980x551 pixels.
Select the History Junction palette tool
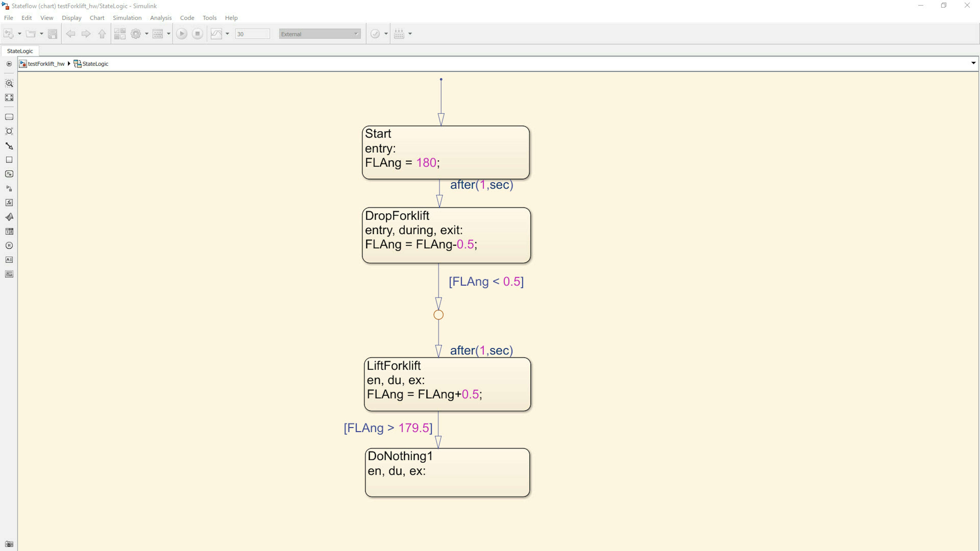click(x=9, y=246)
